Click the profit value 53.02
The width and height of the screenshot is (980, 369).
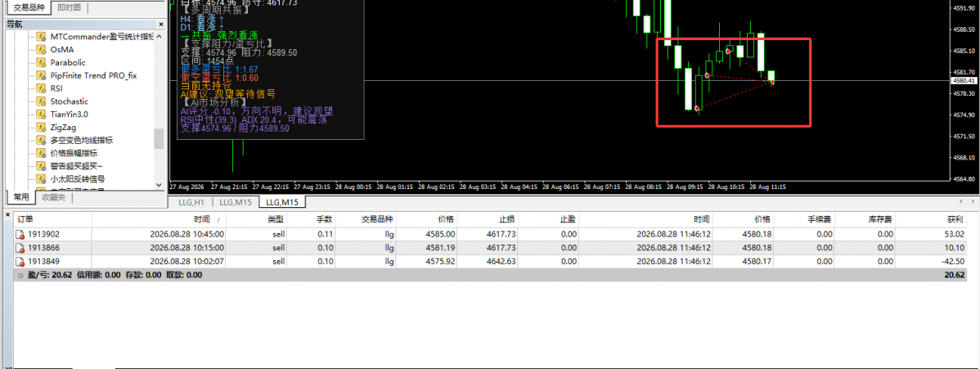coord(955,235)
